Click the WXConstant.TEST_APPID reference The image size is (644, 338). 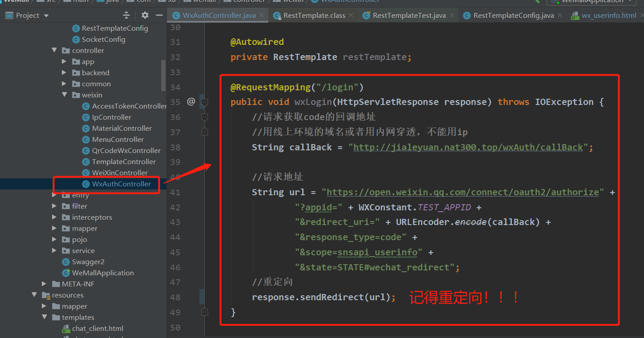pos(415,207)
